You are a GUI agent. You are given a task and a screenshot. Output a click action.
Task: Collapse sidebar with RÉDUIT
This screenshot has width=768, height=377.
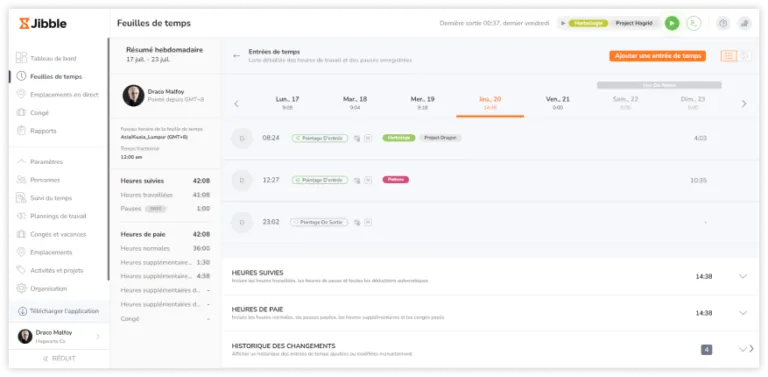tap(59, 358)
